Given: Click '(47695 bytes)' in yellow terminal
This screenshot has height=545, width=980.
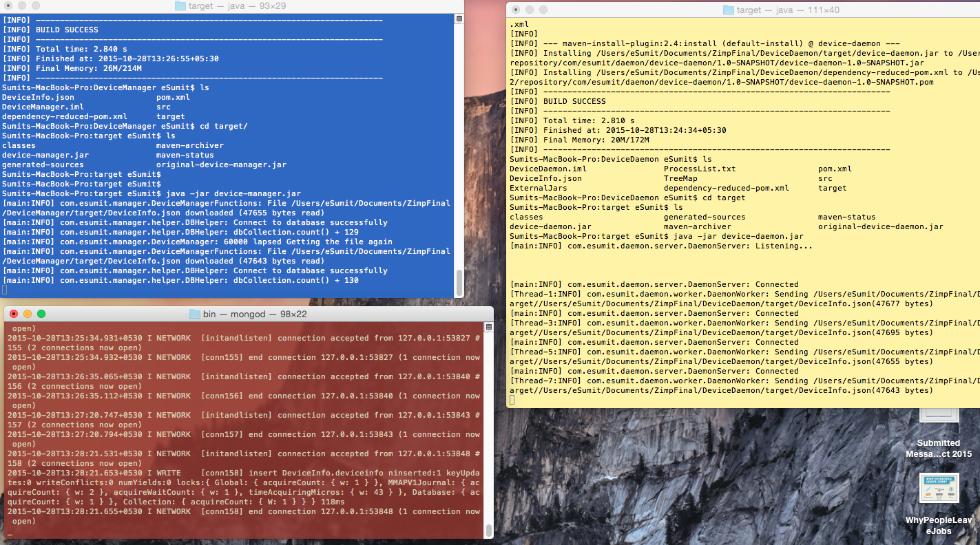Looking at the screenshot, I should (x=899, y=332).
